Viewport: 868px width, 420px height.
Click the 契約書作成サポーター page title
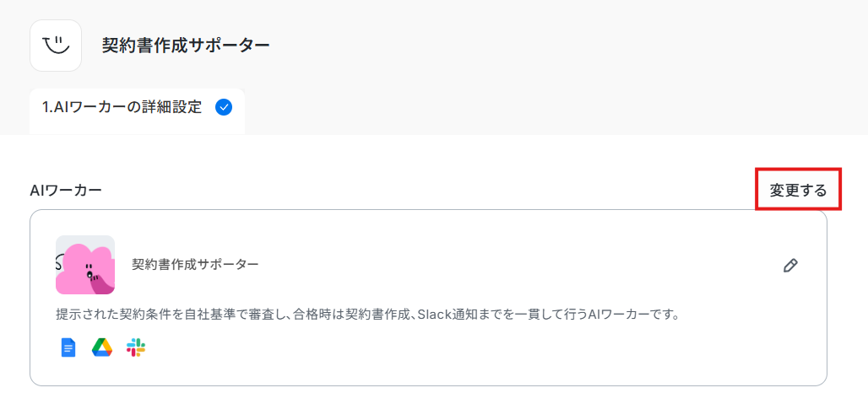[186, 46]
